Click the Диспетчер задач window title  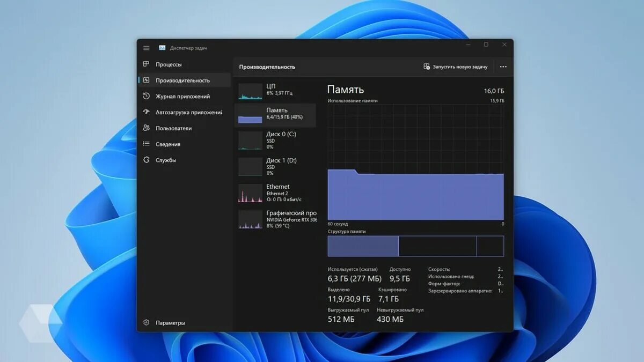tap(188, 48)
